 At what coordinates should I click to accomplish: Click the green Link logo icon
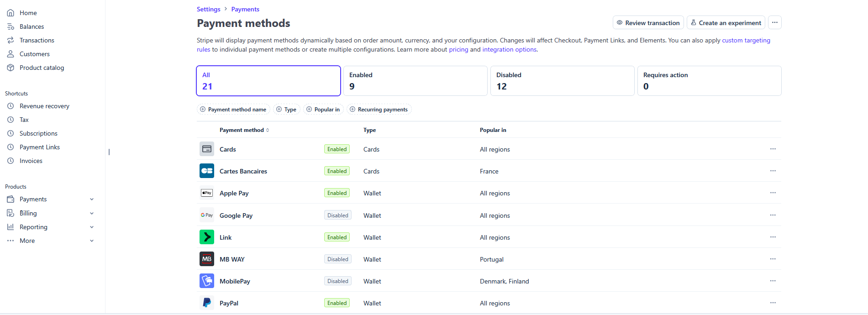206,237
